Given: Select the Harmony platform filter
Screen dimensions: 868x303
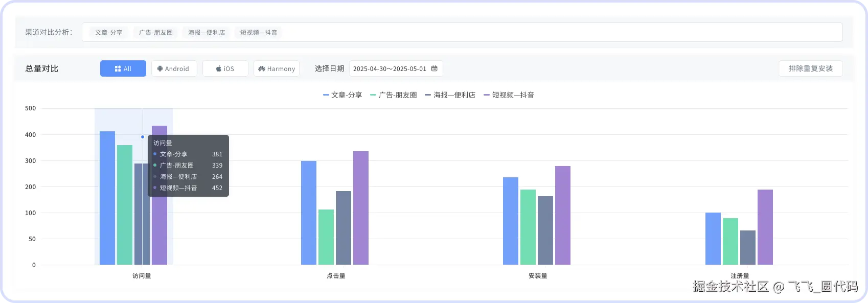Looking at the screenshot, I should coord(277,68).
